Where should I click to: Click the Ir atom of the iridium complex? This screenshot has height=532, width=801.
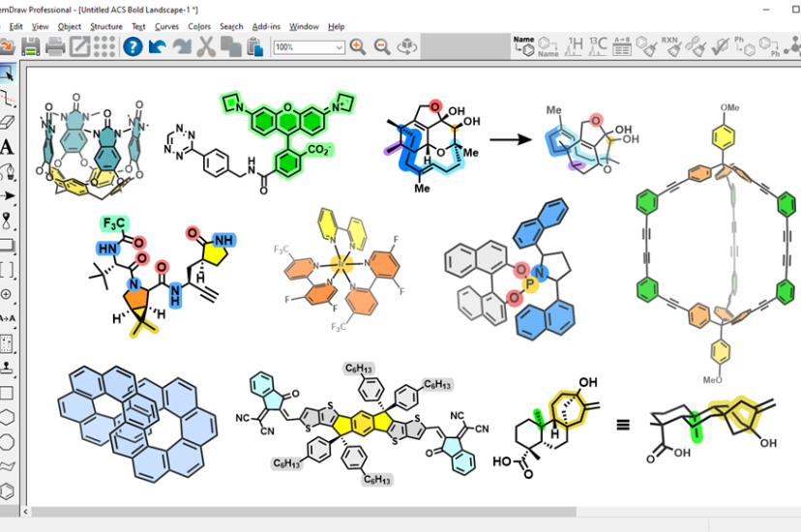[341, 264]
